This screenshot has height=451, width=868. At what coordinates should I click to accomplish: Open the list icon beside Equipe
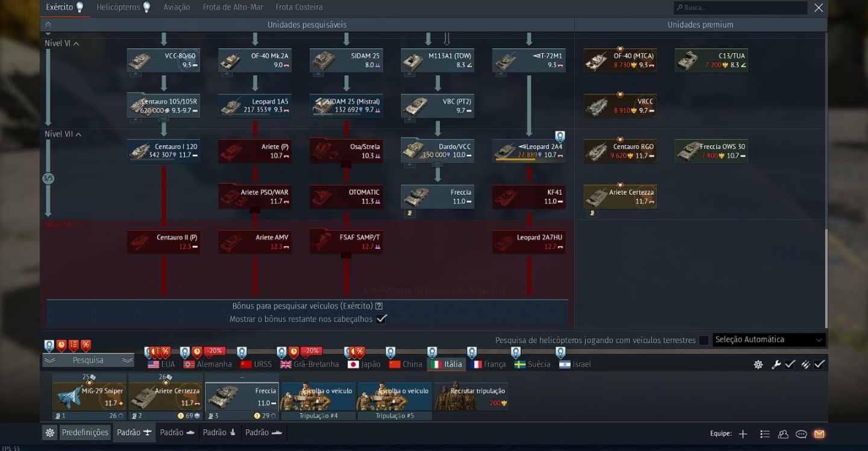[765, 434]
